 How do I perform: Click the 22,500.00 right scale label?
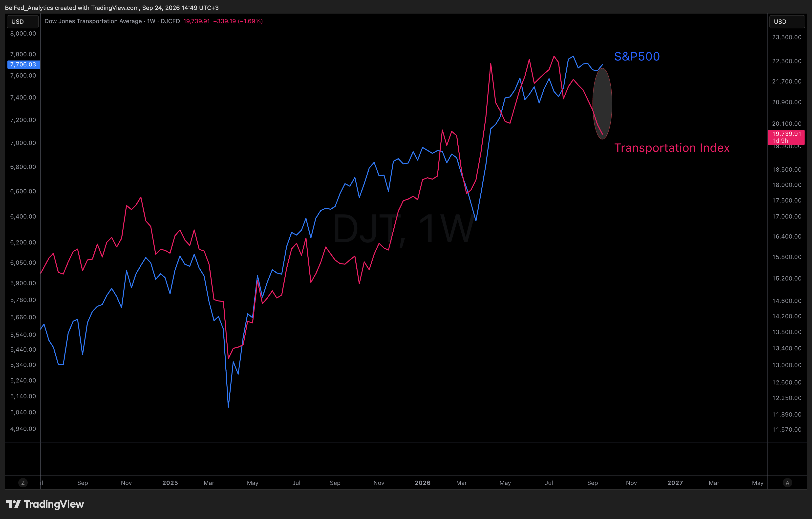[x=787, y=61]
